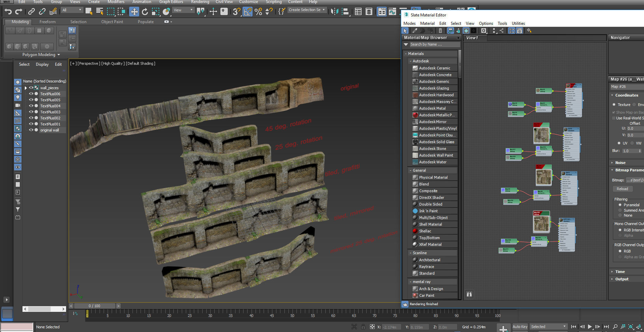Viewport: 644px width, 332px height.
Task: Select the Pick Material eyedropper in Slate
Action: (x=415, y=31)
